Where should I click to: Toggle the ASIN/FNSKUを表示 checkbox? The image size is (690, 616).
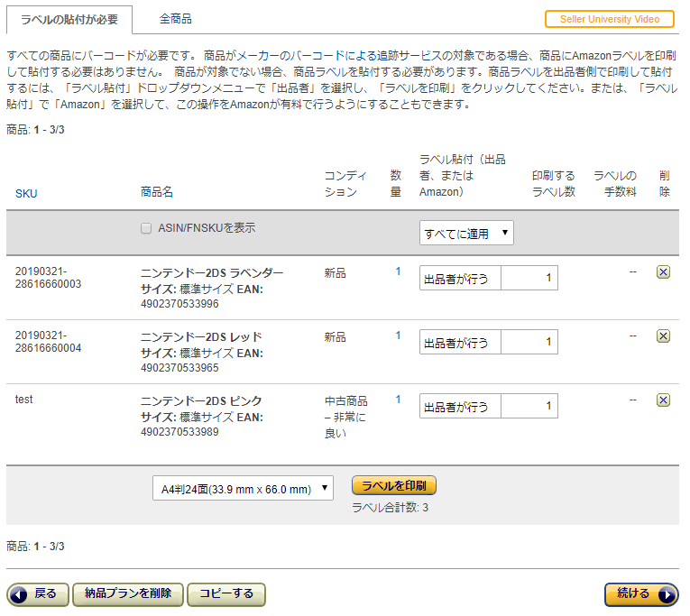tap(146, 228)
